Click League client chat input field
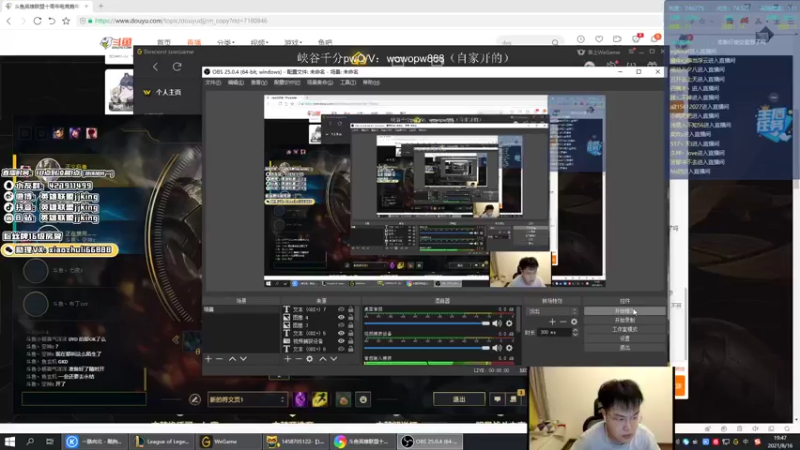The height and width of the screenshot is (450, 800). click(84, 398)
